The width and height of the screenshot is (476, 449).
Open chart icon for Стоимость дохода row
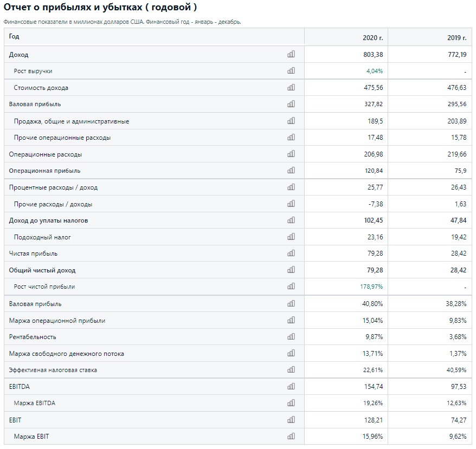[291, 87]
